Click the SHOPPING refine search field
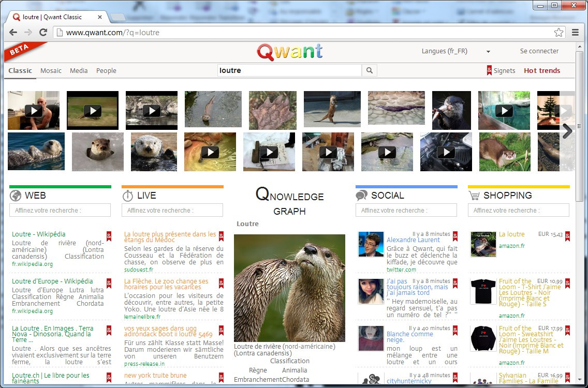588x388 pixels. pyautogui.click(x=518, y=210)
